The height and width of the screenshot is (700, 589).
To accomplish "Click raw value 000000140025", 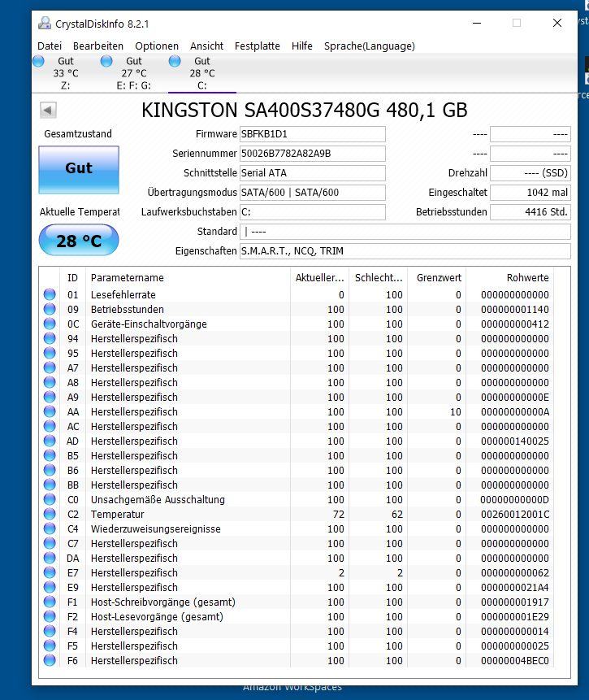I will pyautogui.click(x=515, y=441).
